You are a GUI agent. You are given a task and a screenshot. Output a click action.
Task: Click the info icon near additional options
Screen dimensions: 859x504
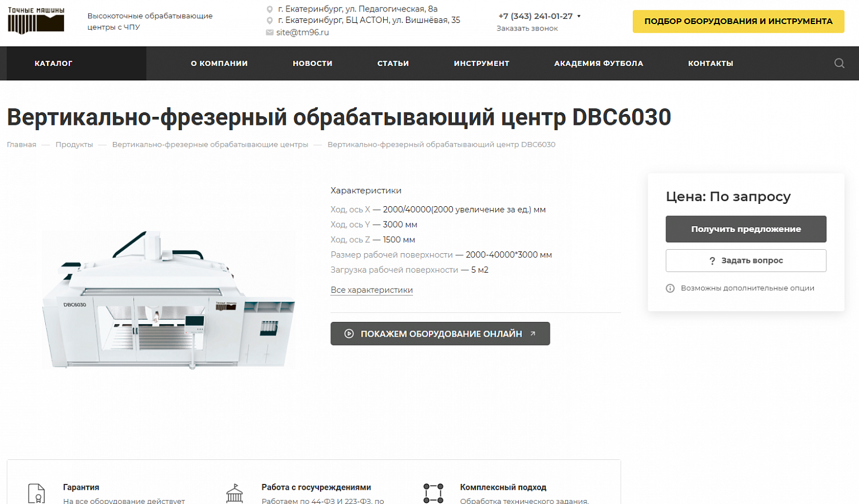670,288
